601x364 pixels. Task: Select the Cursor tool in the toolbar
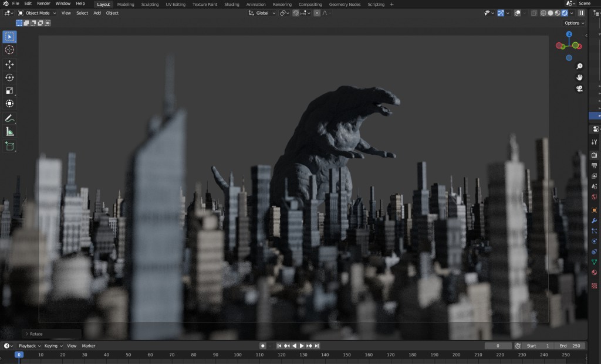click(9, 50)
